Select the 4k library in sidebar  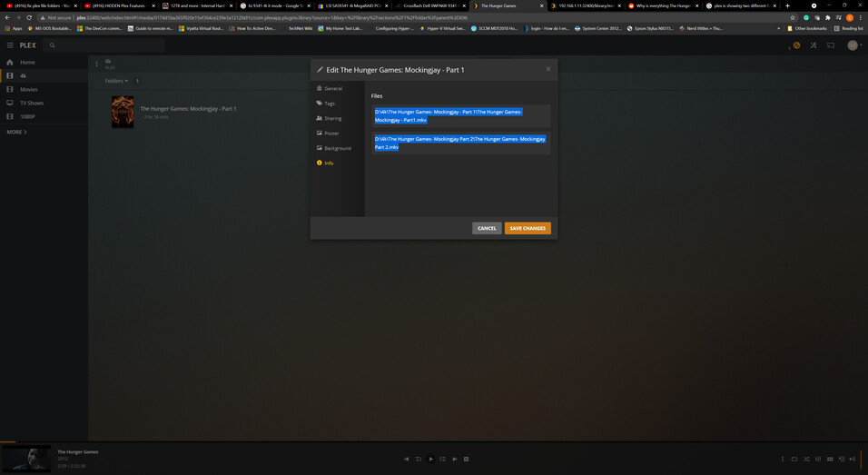pyautogui.click(x=44, y=76)
